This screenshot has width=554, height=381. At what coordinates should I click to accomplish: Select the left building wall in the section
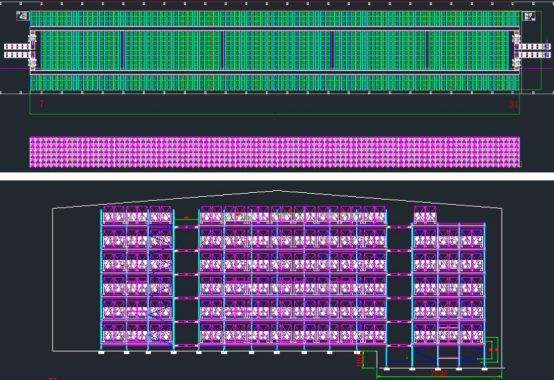(53, 280)
